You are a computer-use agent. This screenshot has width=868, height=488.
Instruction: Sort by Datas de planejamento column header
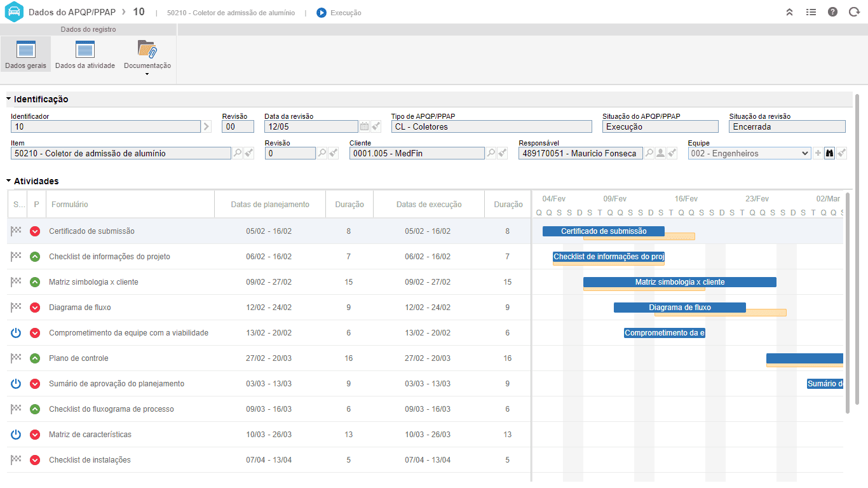tap(270, 205)
